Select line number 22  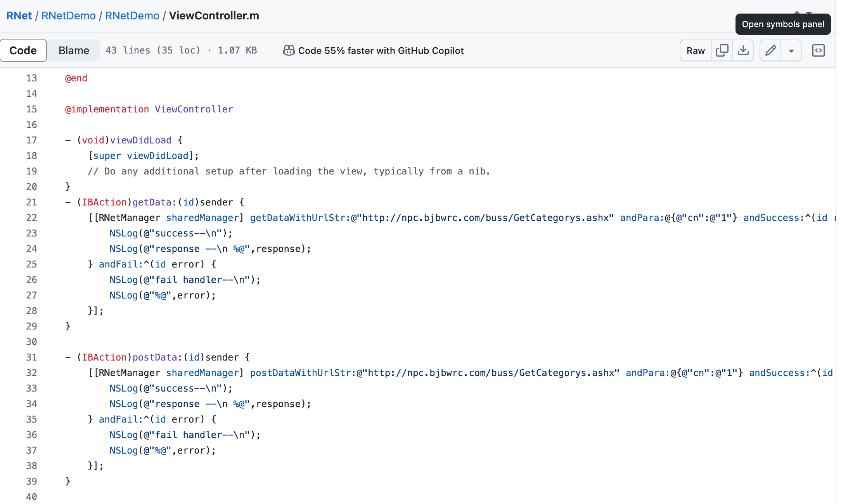(x=31, y=218)
